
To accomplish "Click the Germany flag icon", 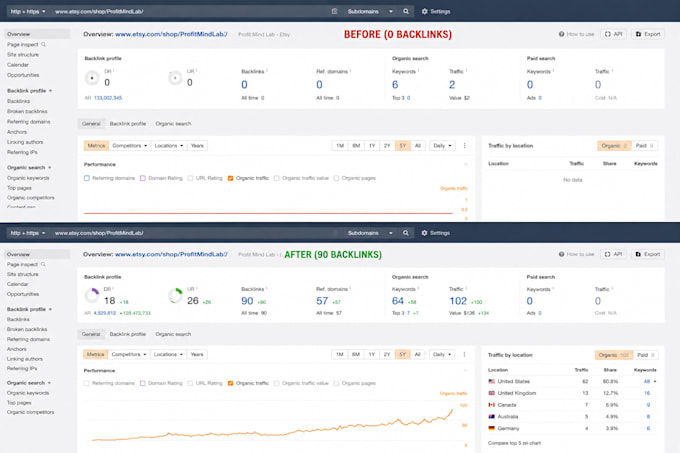I will tap(491, 428).
